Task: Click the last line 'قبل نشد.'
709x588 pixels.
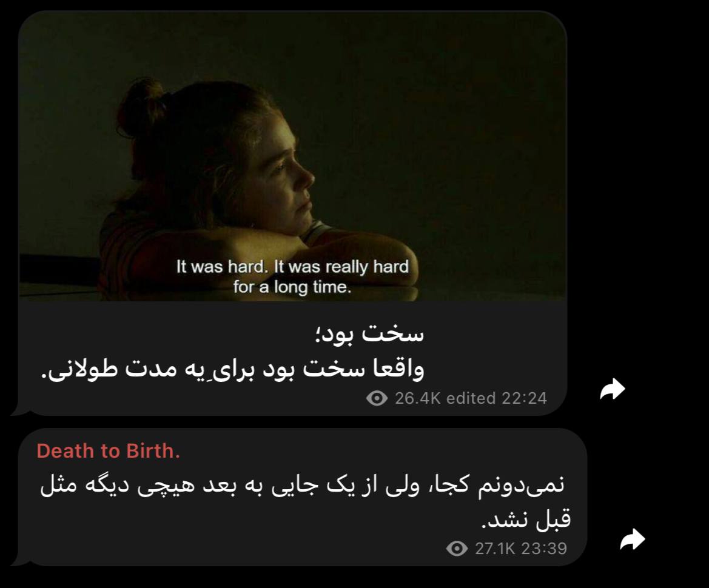Action: 526,519
